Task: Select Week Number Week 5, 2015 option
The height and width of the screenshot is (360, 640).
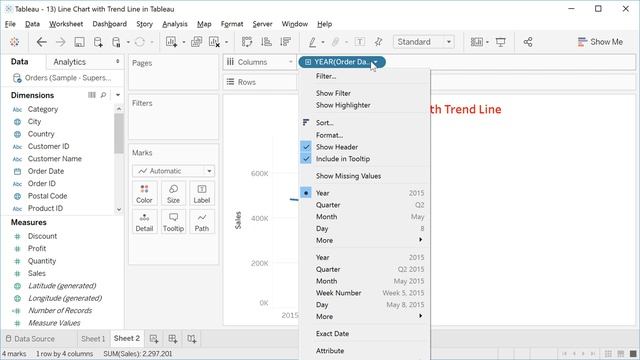Action: pos(364,293)
